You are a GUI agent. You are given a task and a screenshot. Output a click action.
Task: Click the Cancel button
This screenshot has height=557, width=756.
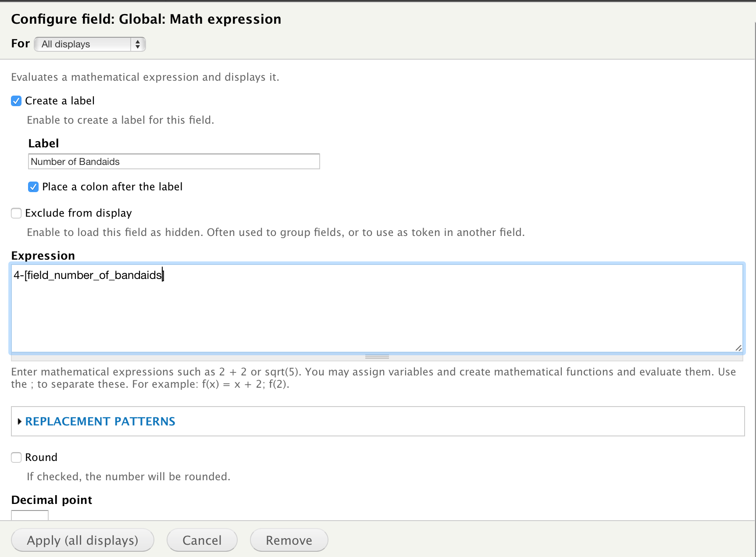(x=202, y=540)
